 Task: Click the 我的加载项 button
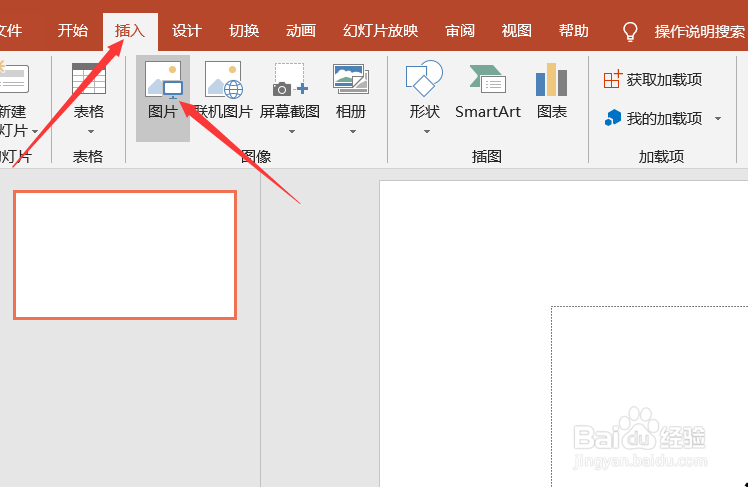click(653, 118)
